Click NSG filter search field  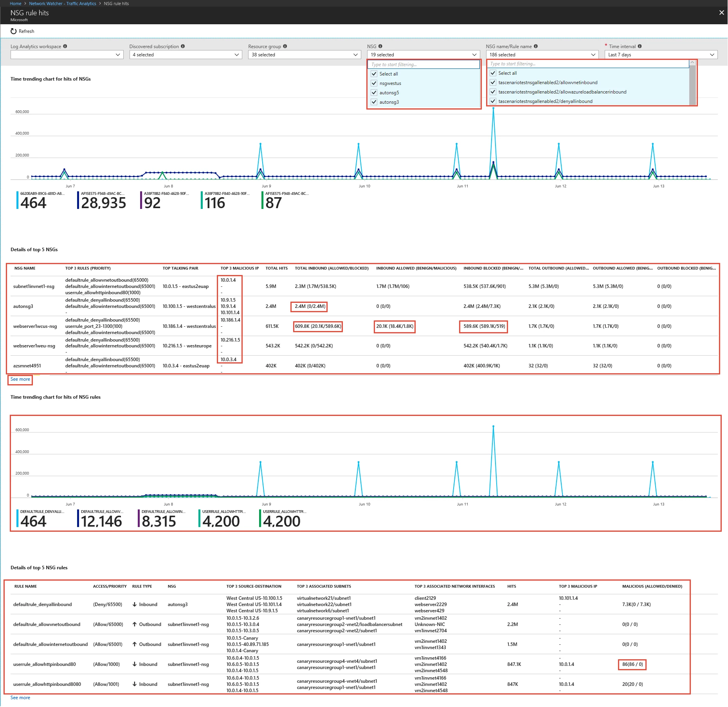(x=424, y=65)
